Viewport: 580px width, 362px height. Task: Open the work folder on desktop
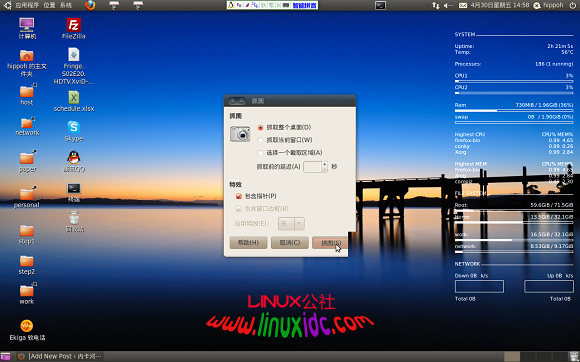tap(27, 293)
